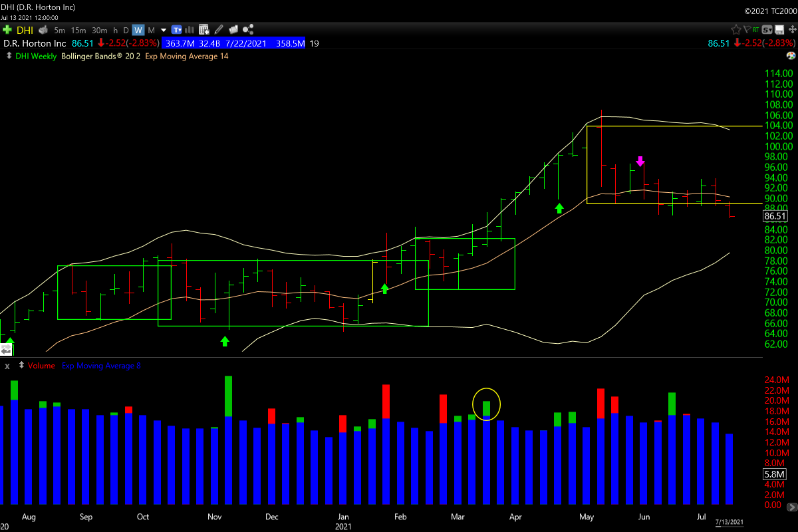Select the pencil drawing tools icon
798x532 pixels.
coord(219,30)
